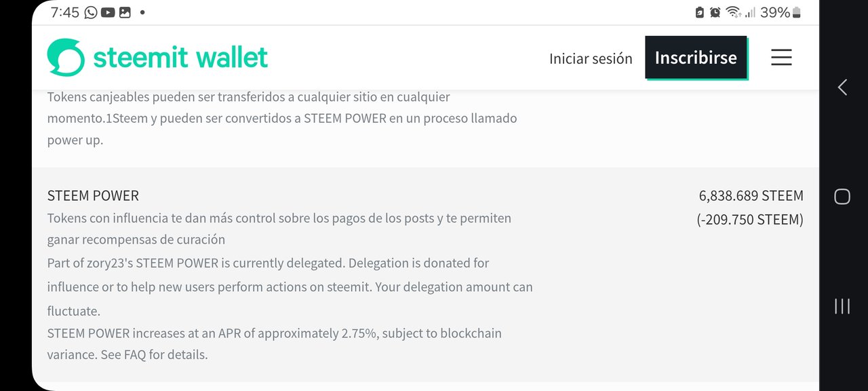
Task: Tap the status bar clock showing 7:45
Action: 65,12
